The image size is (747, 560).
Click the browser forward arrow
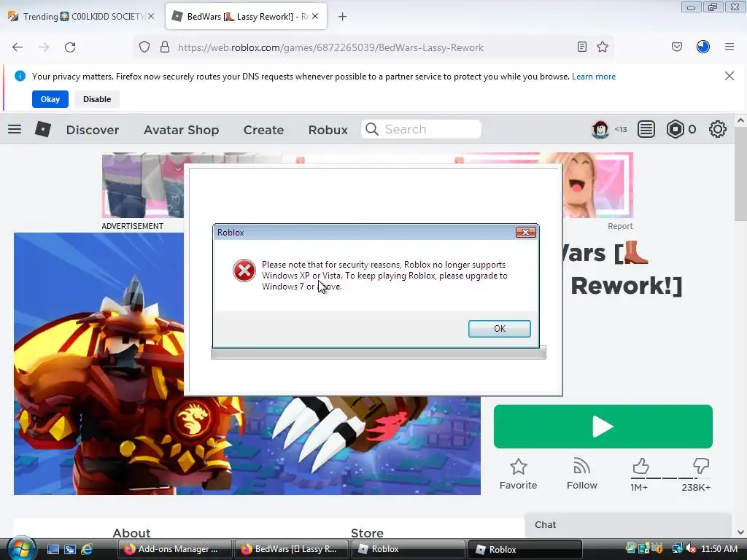pos(44,47)
